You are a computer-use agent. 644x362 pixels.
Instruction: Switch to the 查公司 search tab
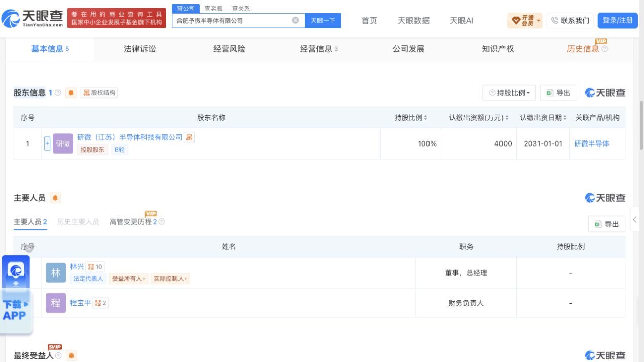coord(186,9)
